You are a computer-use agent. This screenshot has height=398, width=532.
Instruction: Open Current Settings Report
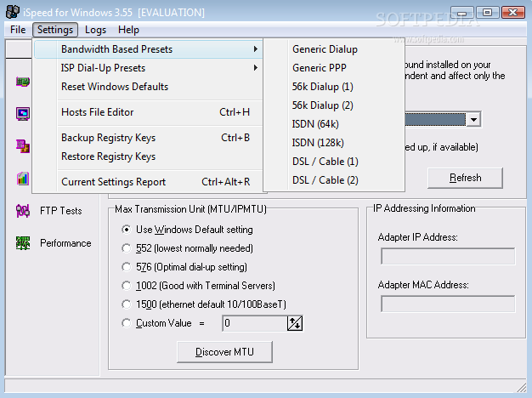point(148,182)
